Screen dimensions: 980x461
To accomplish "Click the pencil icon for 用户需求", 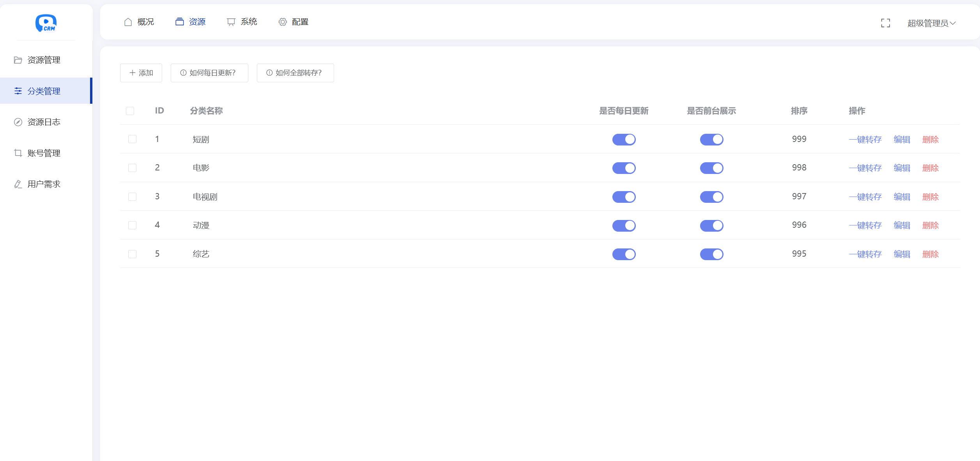I will click(x=18, y=184).
